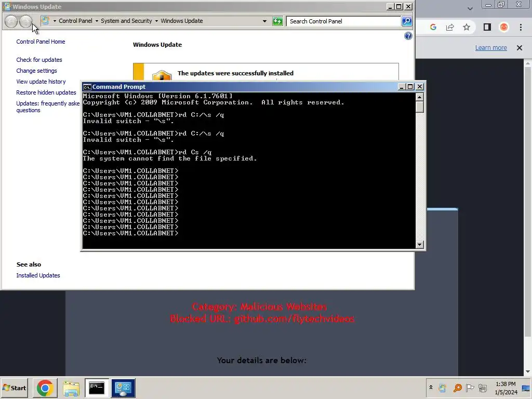This screenshot has width=532, height=399.
Task: Open View update history link
Action: [41, 82]
